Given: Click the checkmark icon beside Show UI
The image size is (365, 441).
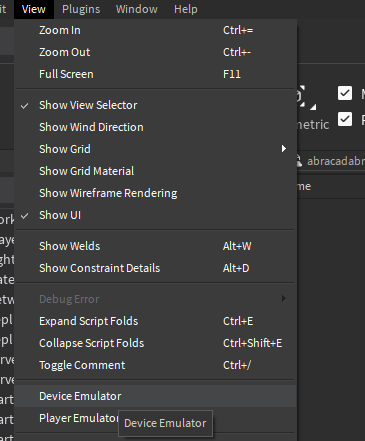Looking at the screenshot, I should point(24,216).
